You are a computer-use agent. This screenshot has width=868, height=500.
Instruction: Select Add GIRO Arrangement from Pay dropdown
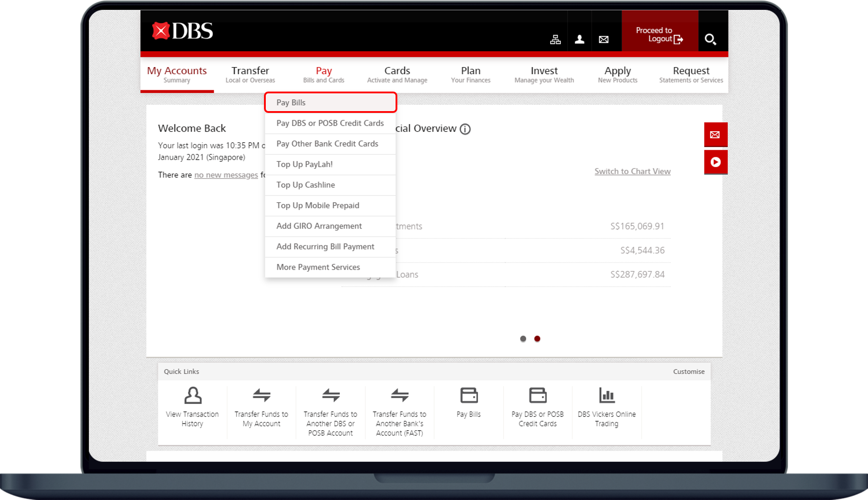coord(319,226)
